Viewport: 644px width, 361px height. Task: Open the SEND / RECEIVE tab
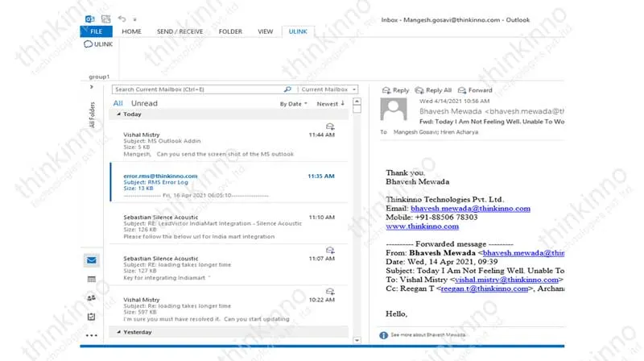[180, 31]
